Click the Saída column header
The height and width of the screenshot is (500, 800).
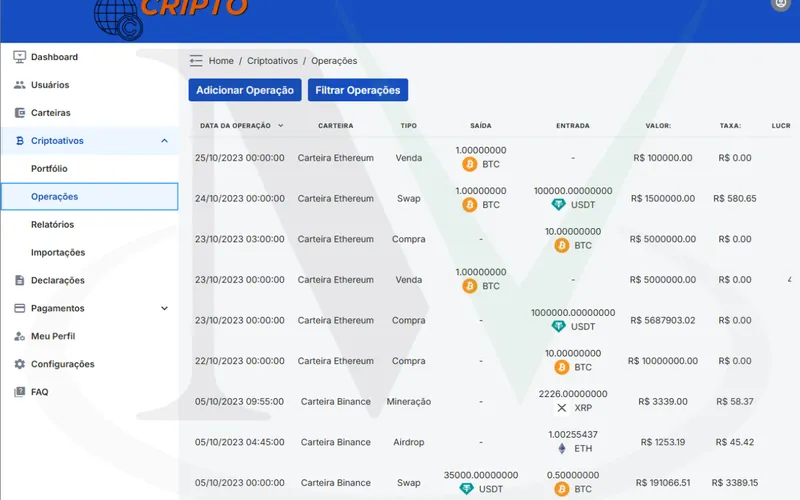pyautogui.click(x=481, y=126)
